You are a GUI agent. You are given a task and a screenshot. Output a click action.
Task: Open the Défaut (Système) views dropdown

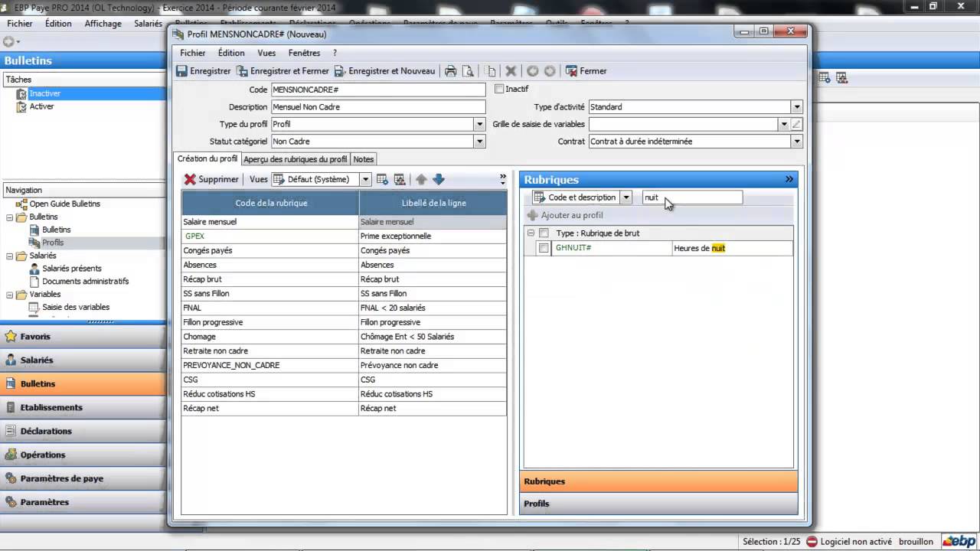click(365, 179)
